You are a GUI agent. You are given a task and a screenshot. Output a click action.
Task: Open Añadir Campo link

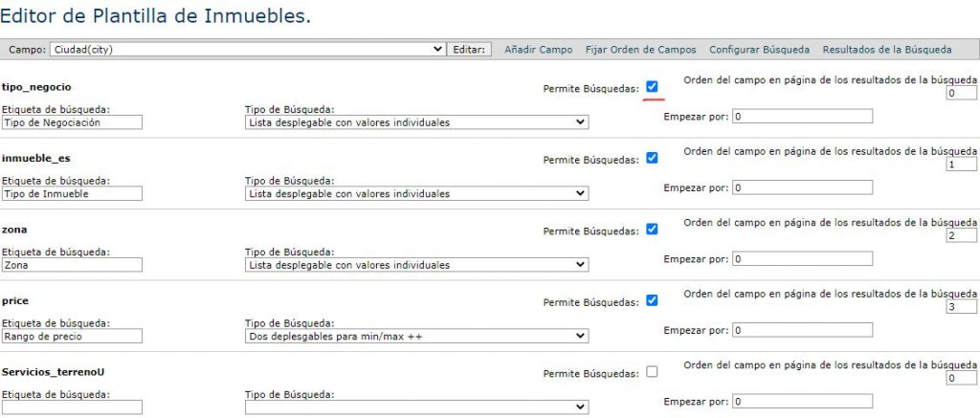pyautogui.click(x=539, y=50)
